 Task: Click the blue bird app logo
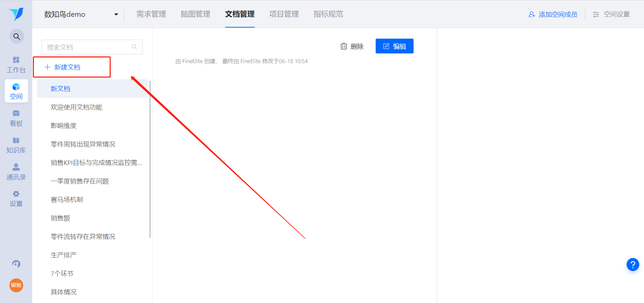pyautogui.click(x=16, y=14)
